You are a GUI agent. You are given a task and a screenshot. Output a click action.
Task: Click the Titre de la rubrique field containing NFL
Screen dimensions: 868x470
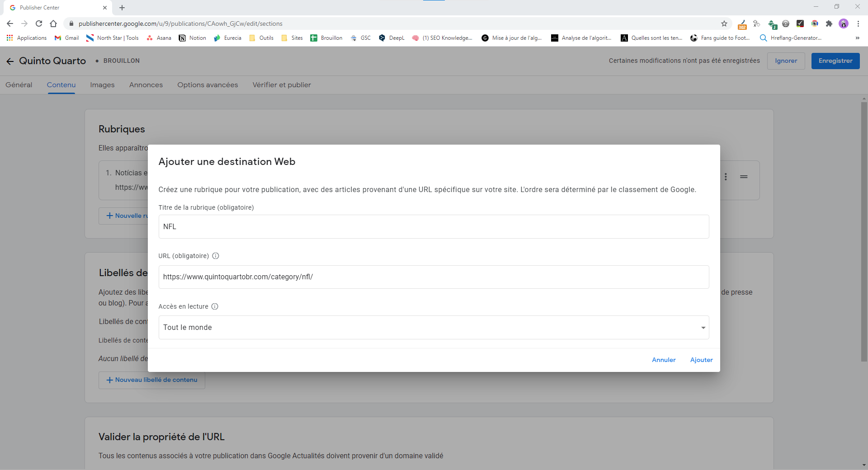(433, 226)
